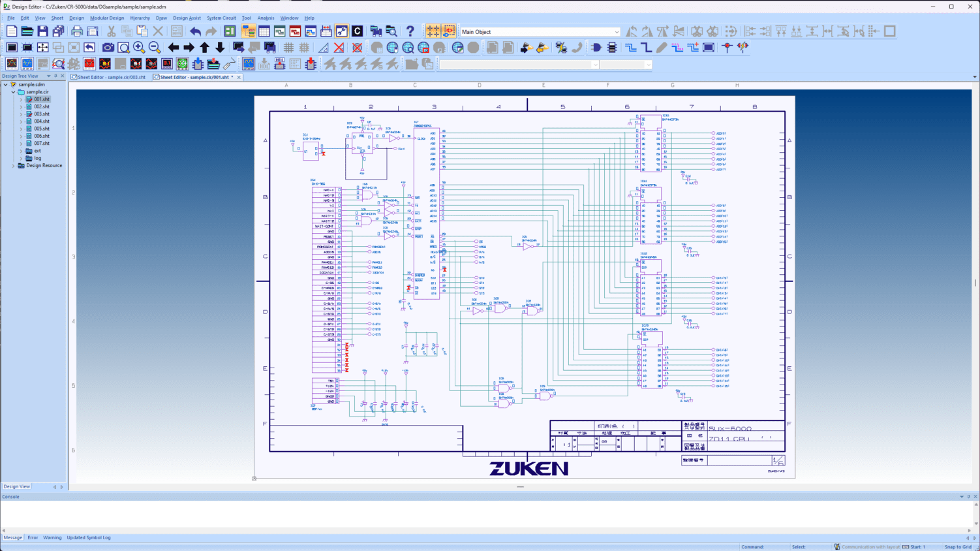Expand the 002.sht node in Design Tree
Screen dimensions: 980x551
(21, 106)
